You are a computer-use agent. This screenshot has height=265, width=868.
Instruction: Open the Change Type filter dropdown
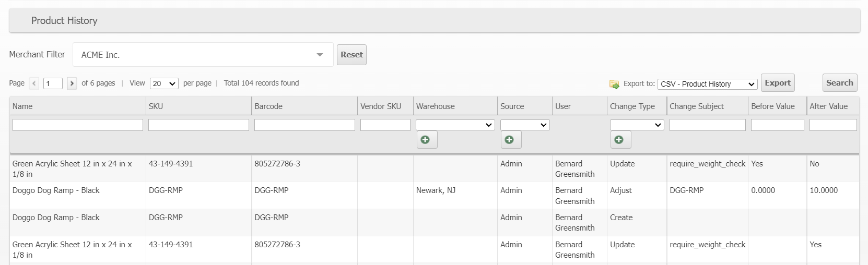pyautogui.click(x=637, y=125)
